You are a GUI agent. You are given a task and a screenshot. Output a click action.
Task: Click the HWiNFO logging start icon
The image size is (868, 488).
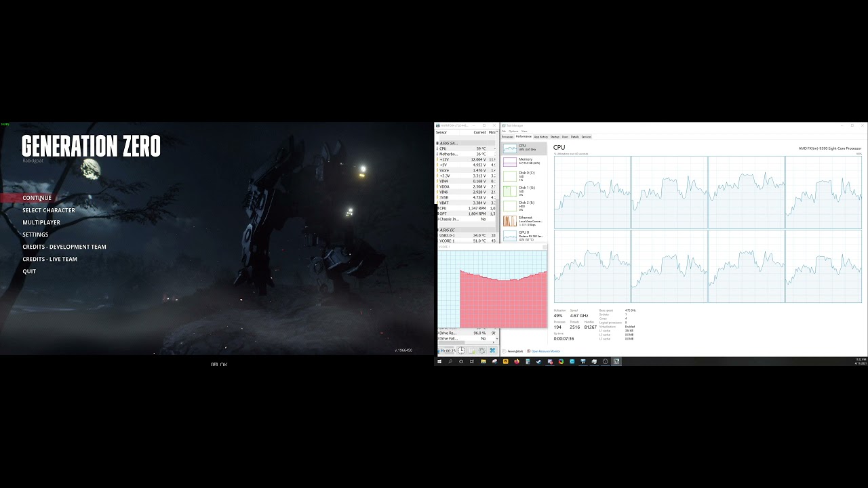(x=472, y=350)
